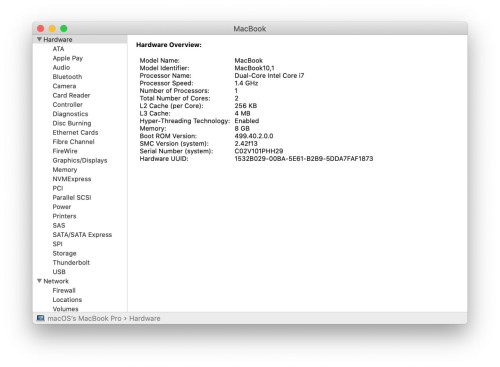Image resolution: width=500 pixels, height=367 pixels.
Task: Click the Model Name label
Action: [159, 61]
